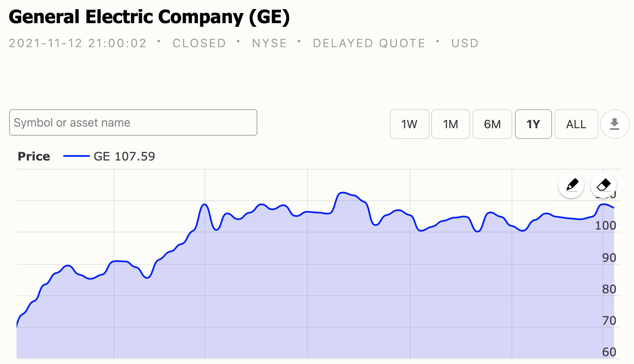Click the 80 price axis label
The height and width of the screenshot is (364, 634).
pos(609,289)
